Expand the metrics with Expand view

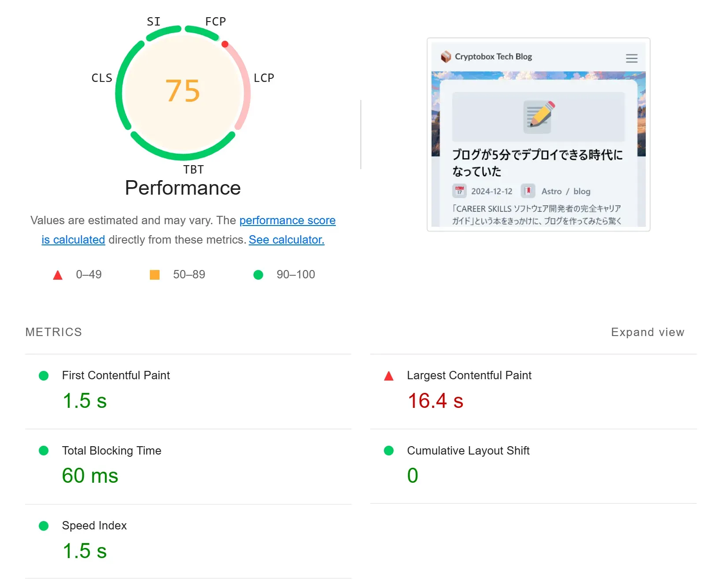(x=647, y=332)
